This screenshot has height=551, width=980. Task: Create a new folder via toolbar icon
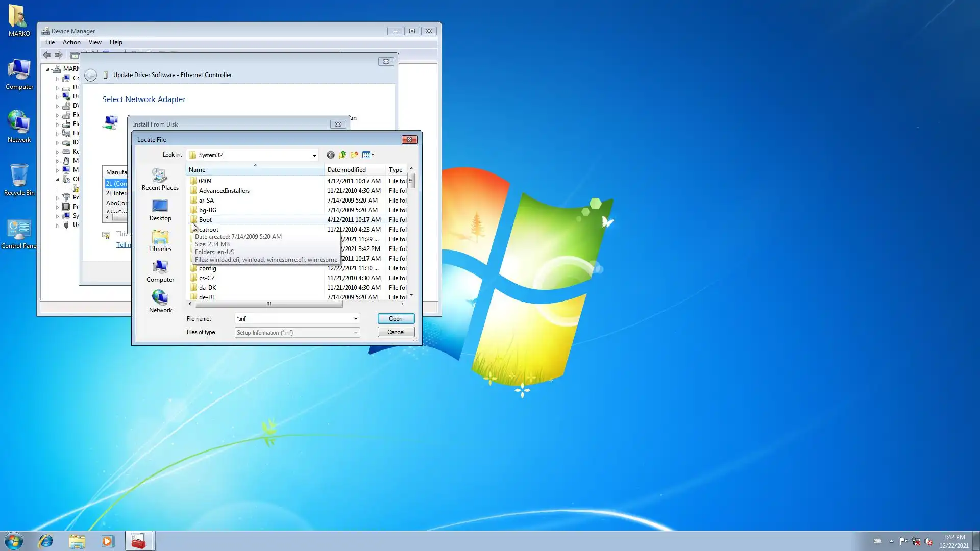354,155
